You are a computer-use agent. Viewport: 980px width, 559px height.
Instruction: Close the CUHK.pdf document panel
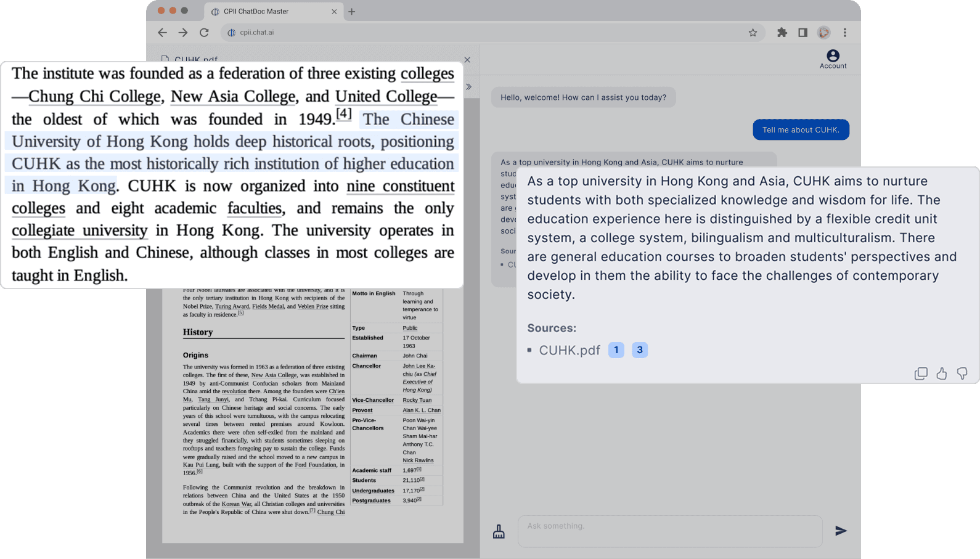coord(467,60)
